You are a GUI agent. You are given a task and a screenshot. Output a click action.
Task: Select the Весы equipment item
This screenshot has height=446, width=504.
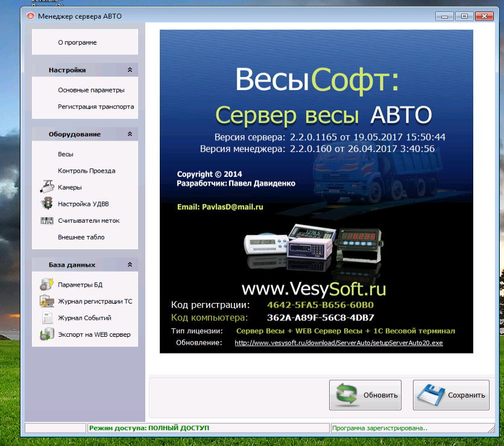tap(66, 154)
